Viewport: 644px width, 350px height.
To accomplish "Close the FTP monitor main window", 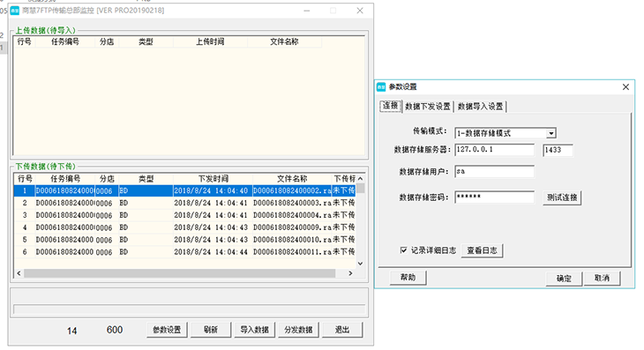I will click(360, 11).
